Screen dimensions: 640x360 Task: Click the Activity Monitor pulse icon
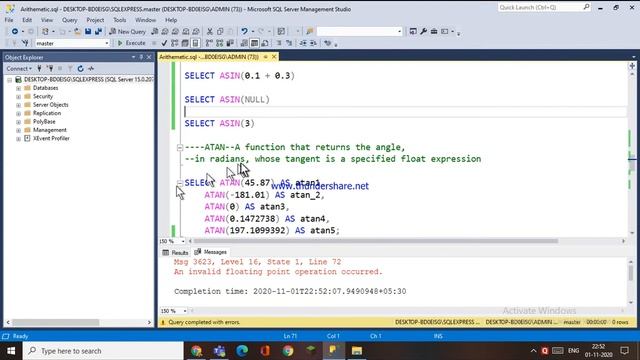coord(91,69)
